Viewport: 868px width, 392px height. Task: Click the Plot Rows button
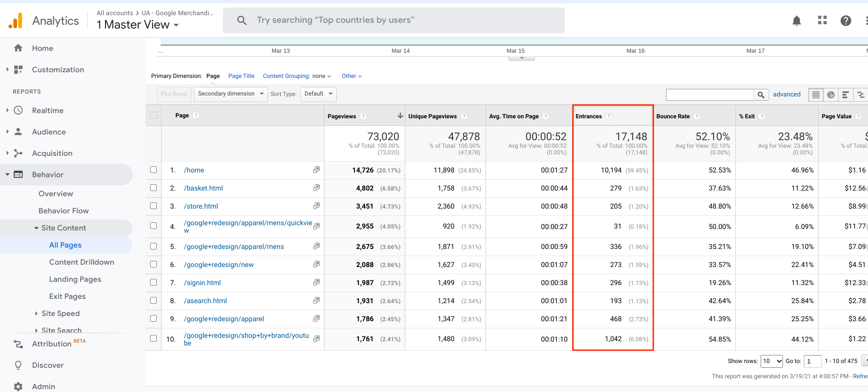[x=174, y=94]
